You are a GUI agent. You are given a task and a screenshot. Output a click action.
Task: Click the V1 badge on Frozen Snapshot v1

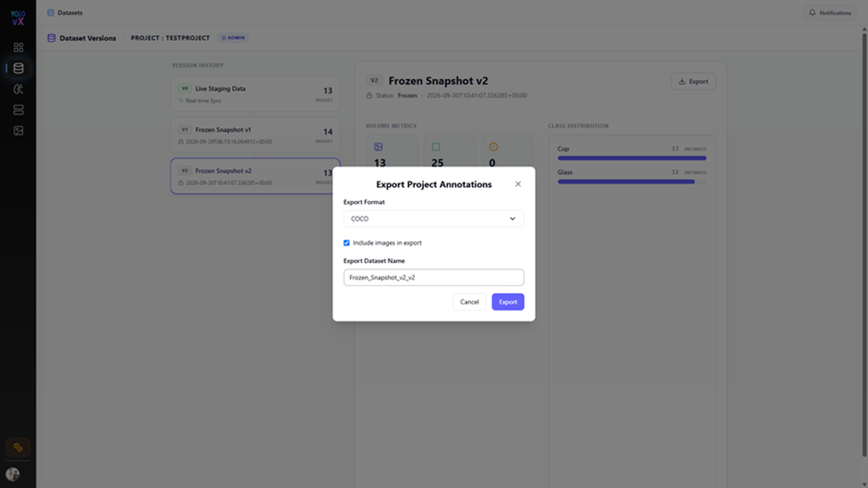184,130
